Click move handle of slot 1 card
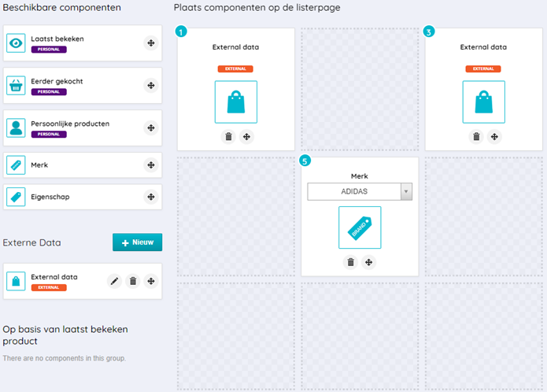 pyautogui.click(x=246, y=137)
